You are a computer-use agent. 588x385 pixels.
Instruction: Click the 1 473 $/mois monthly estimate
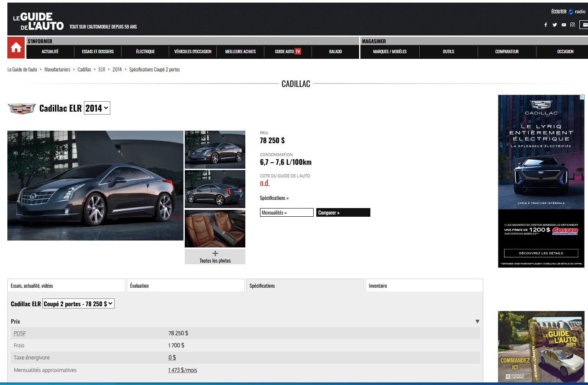click(183, 370)
